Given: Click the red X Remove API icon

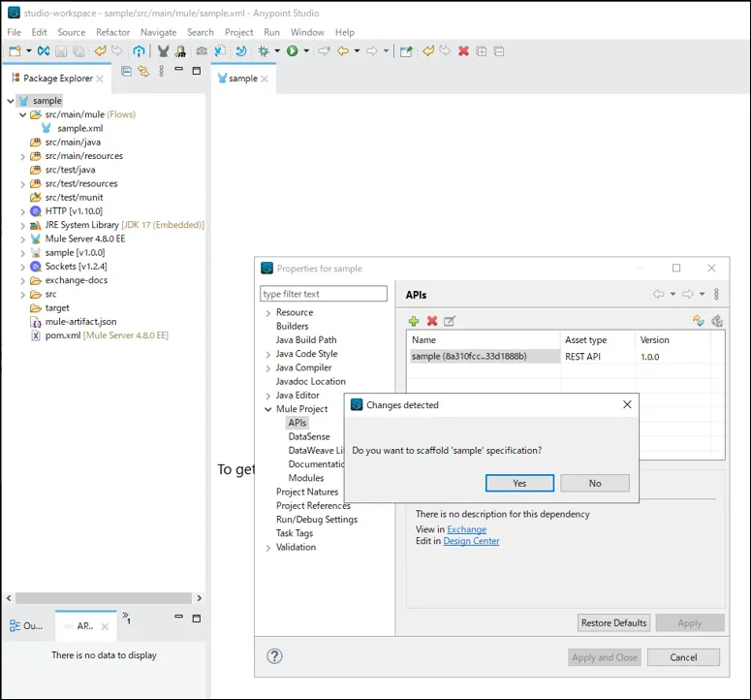Looking at the screenshot, I should 432,321.
